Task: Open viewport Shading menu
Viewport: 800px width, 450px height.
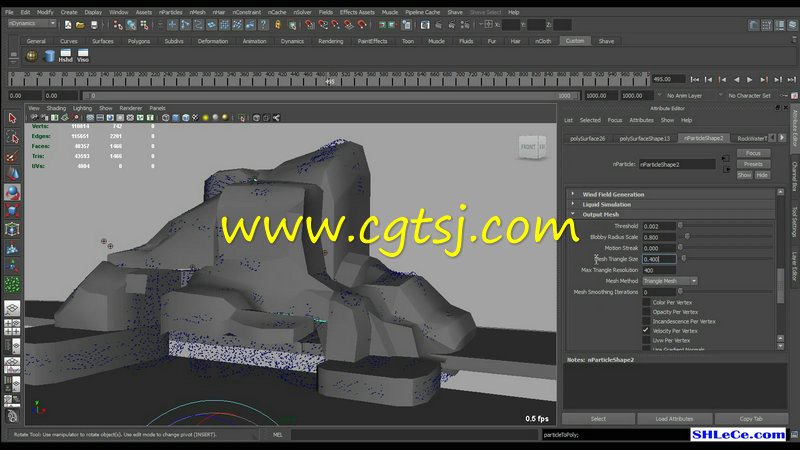Action: coord(56,108)
